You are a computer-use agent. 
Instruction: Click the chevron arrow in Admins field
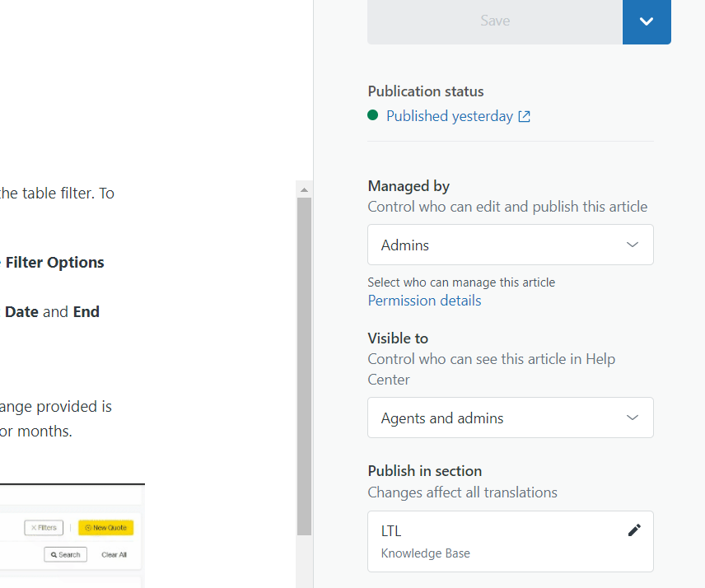coord(633,245)
